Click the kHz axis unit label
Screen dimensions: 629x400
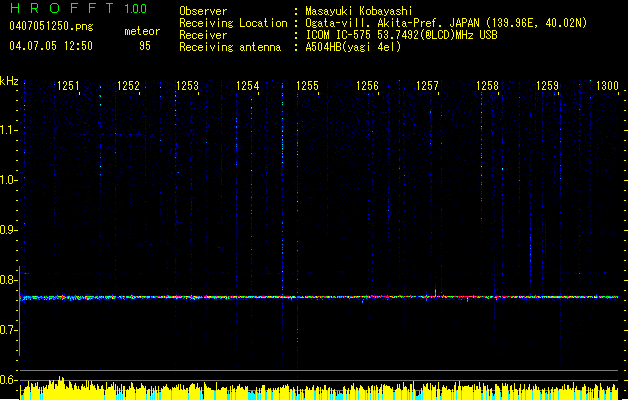pyautogui.click(x=9, y=81)
